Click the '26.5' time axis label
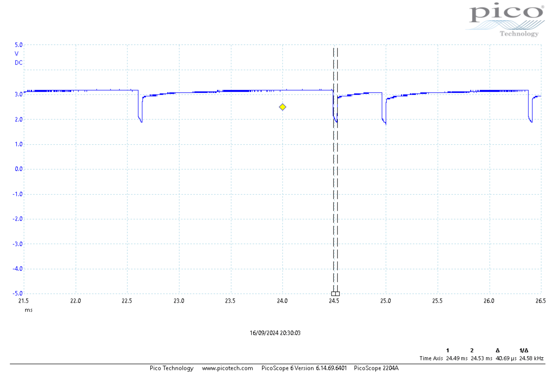Viewport: 555px width, 392px height. click(x=541, y=301)
